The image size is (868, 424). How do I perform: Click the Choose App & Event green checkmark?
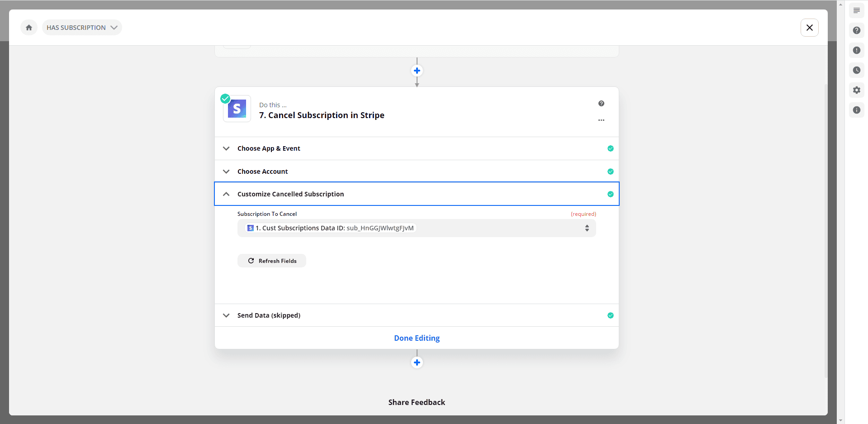[x=610, y=148]
